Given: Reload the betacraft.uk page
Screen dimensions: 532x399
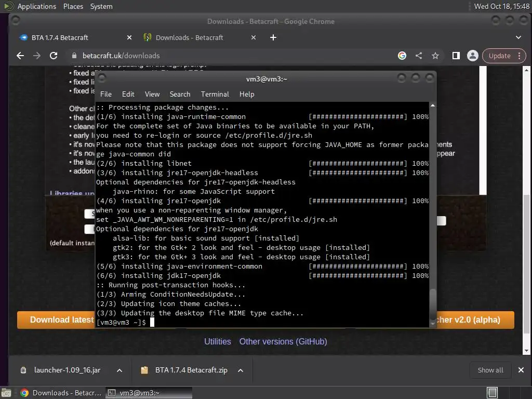Looking at the screenshot, I should click(x=54, y=56).
